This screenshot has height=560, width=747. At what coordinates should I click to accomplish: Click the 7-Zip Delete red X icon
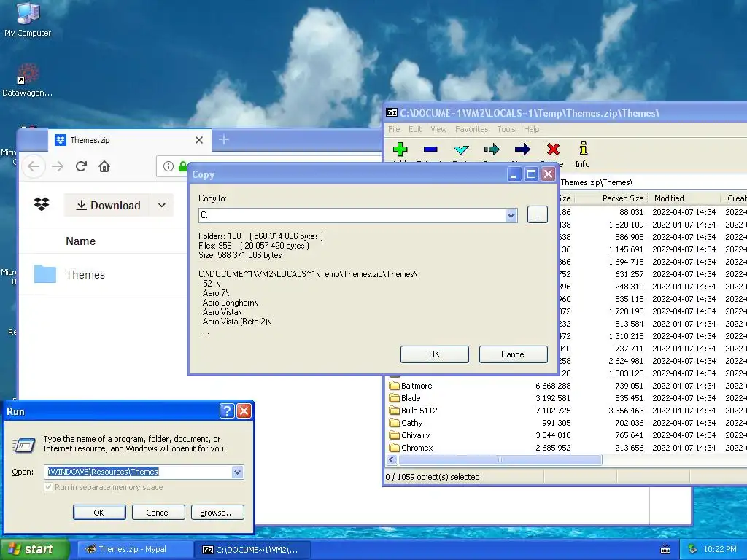pyautogui.click(x=553, y=149)
